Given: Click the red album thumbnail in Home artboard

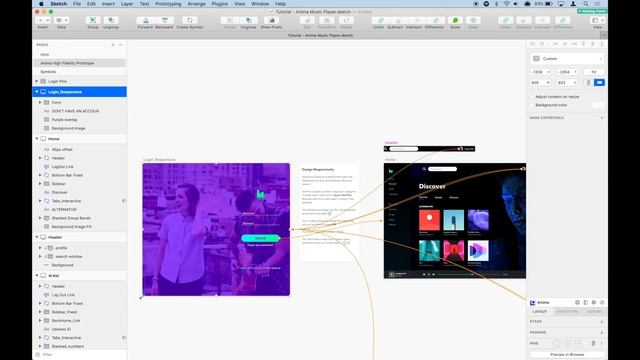Looking at the screenshot, I should 429,220.
